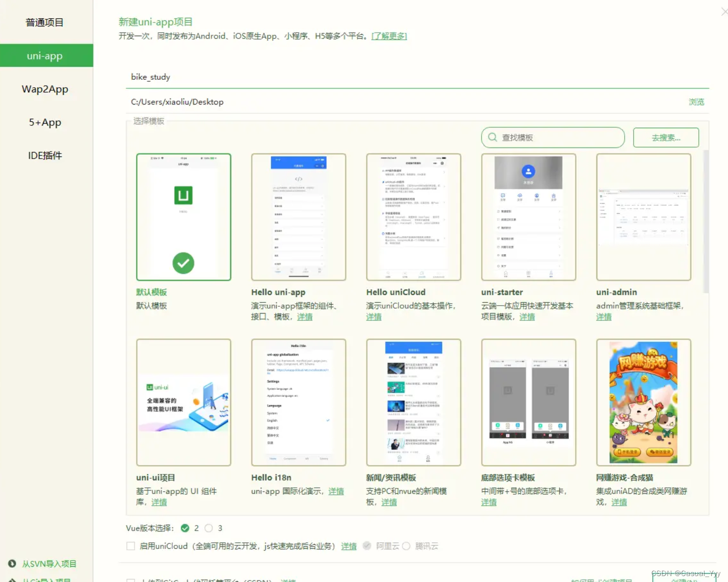Viewport: 728px width, 582px height.
Task: Choose the 新闻/资讯模板 template thumbnail
Action: [x=414, y=402]
